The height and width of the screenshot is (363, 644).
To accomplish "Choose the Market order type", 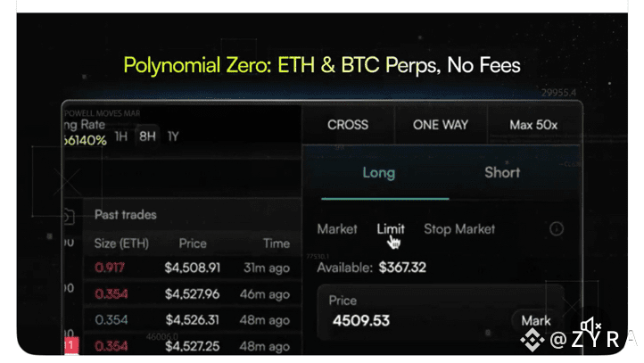I will (x=337, y=228).
